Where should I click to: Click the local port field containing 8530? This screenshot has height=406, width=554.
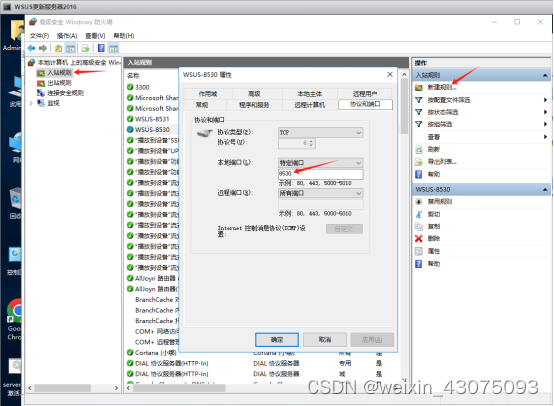(x=320, y=174)
